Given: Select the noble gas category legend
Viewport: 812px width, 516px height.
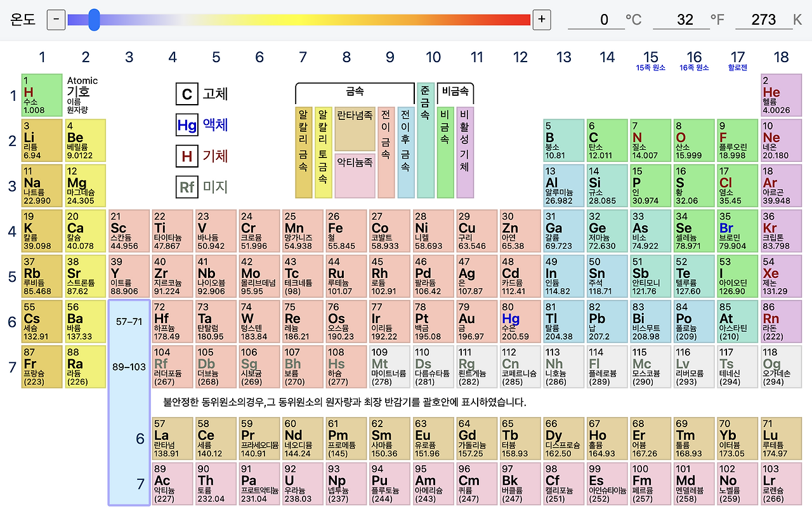Looking at the screenshot, I should (x=465, y=152).
